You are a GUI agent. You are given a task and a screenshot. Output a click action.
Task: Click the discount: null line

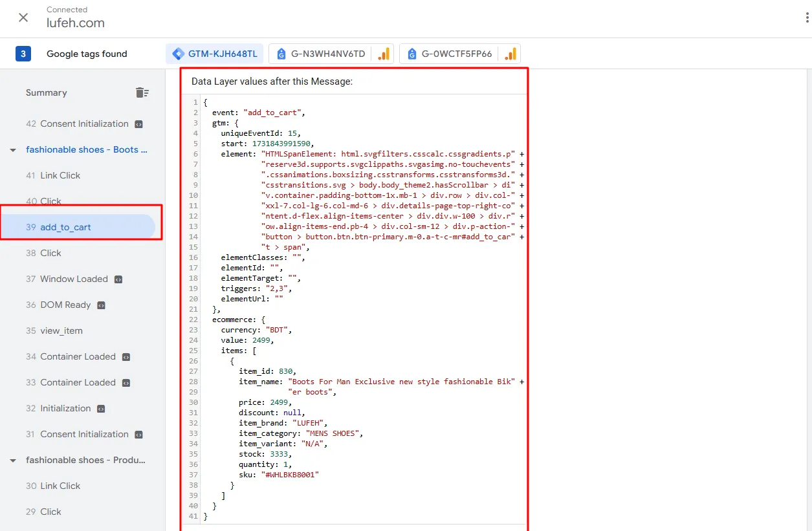coord(272,413)
